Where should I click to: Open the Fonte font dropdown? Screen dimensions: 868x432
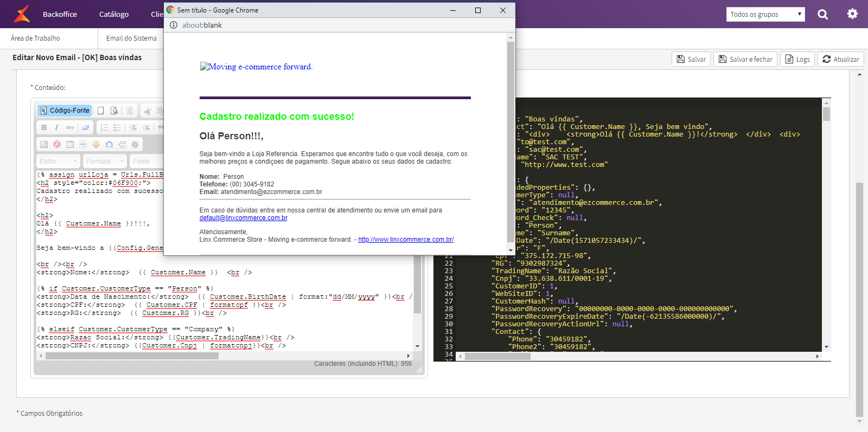[146, 161]
